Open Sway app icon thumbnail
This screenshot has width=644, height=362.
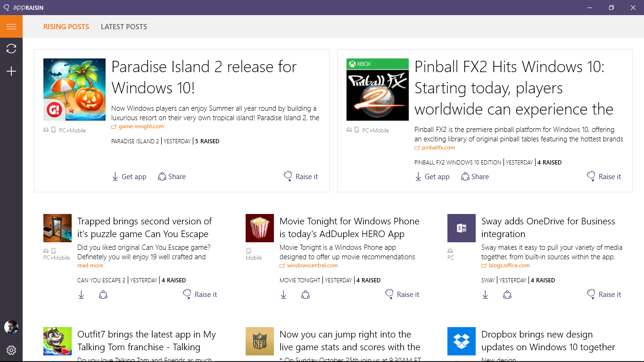pos(462,228)
